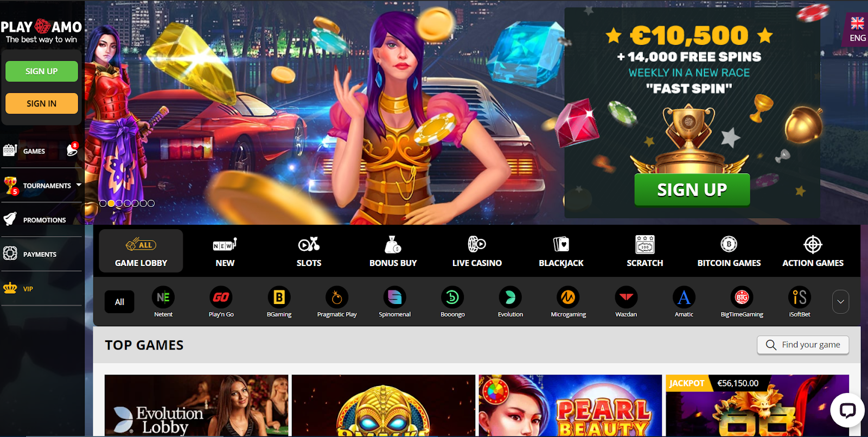Select the Netent provider icon
Image resolution: width=868 pixels, height=437 pixels.
click(163, 297)
